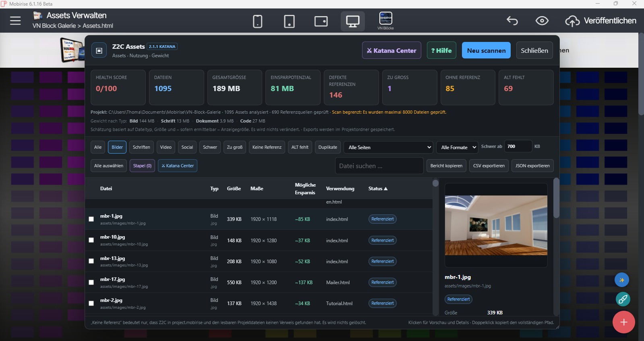Click the CSV exportieren button

tap(489, 166)
